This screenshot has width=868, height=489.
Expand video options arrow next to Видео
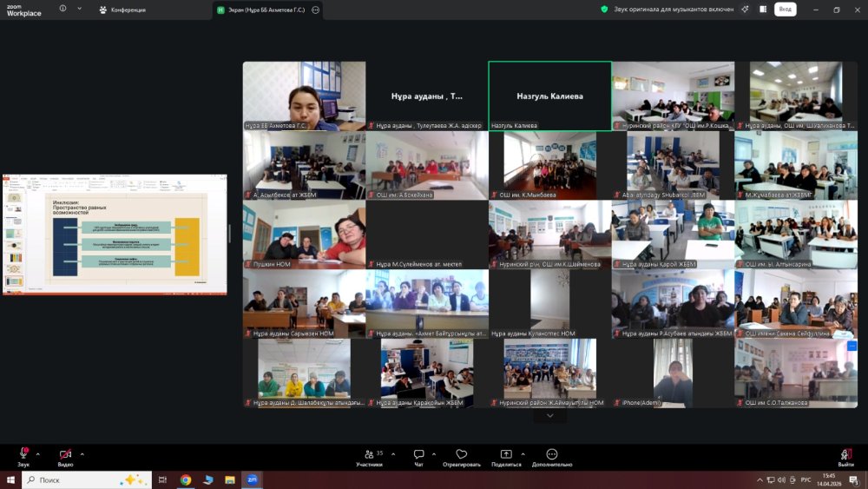[x=82, y=454]
